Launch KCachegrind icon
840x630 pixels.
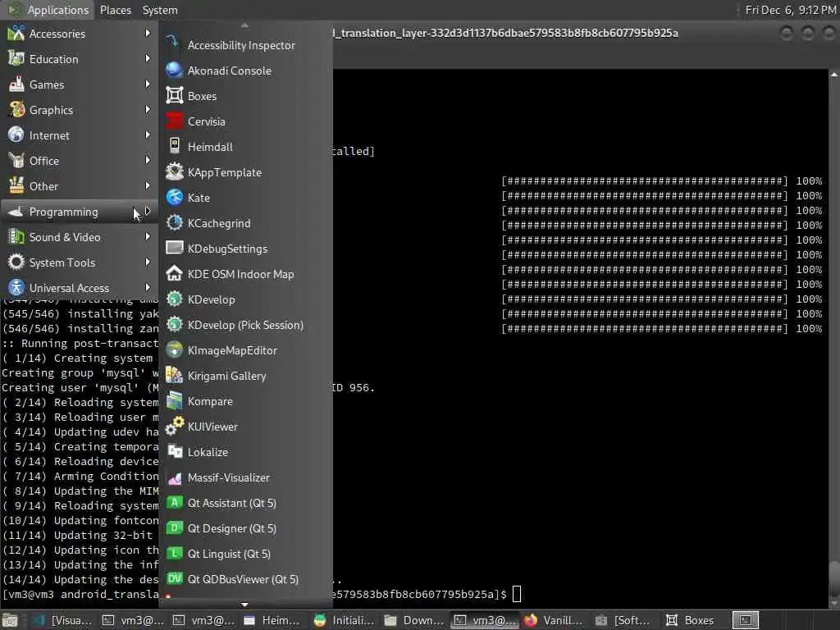(174, 223)
